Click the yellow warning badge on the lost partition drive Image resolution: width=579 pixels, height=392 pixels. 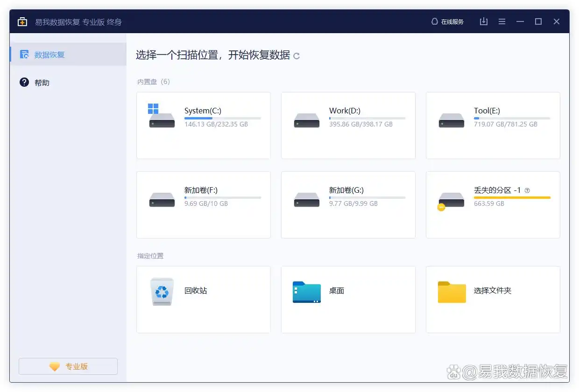tap(441, 207)
